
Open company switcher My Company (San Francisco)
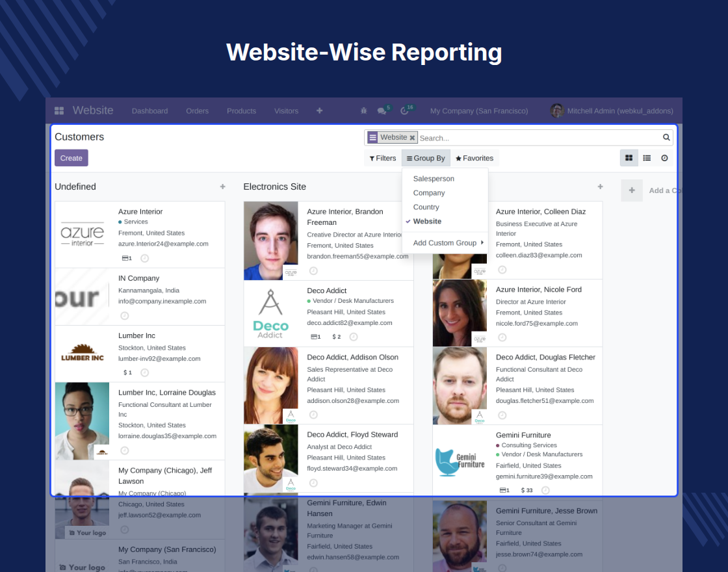478,111
